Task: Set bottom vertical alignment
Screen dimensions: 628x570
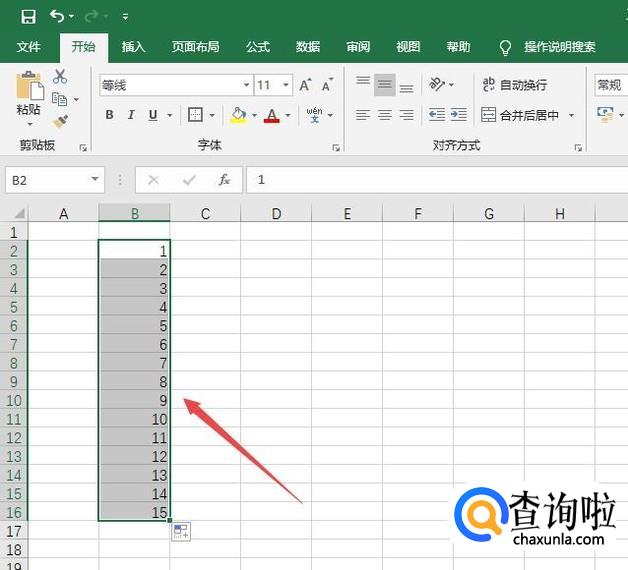Action: pos(407,88)
